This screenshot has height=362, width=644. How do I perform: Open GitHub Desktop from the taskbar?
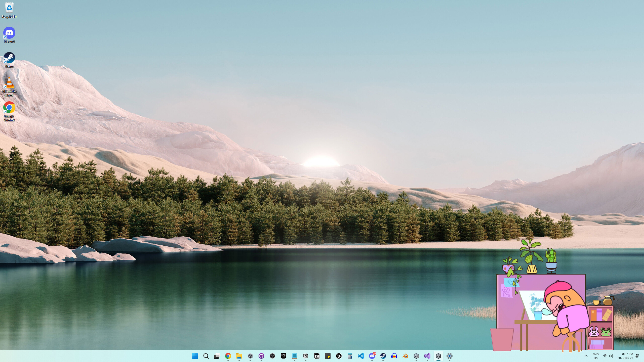261,356
